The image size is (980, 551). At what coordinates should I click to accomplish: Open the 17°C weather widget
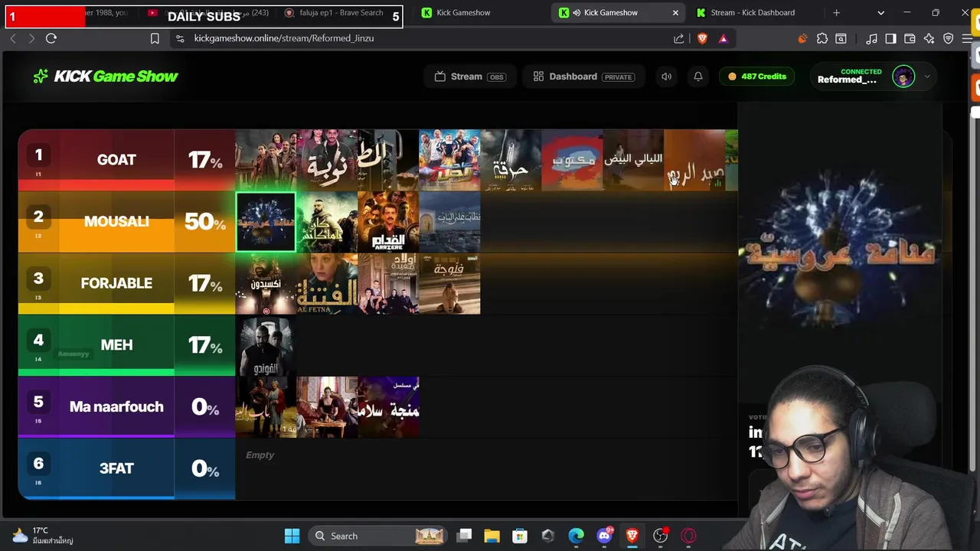pyautogui.click(x=43, y=536)
